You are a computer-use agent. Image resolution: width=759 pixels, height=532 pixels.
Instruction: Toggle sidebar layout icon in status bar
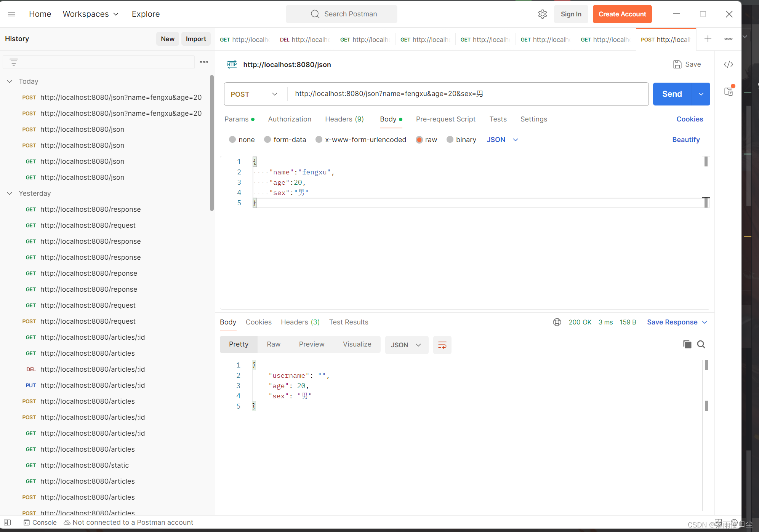coord(7,522)
